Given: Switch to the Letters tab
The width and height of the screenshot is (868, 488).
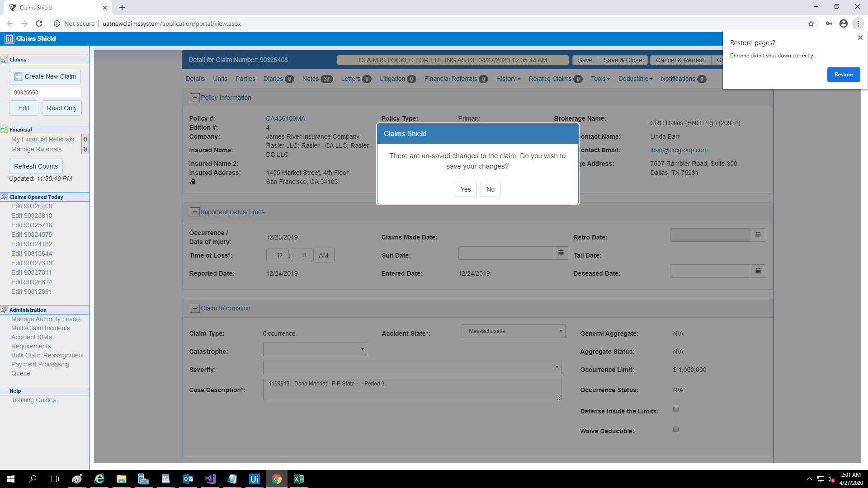Looking at the screenshot, I should point(356,79).
